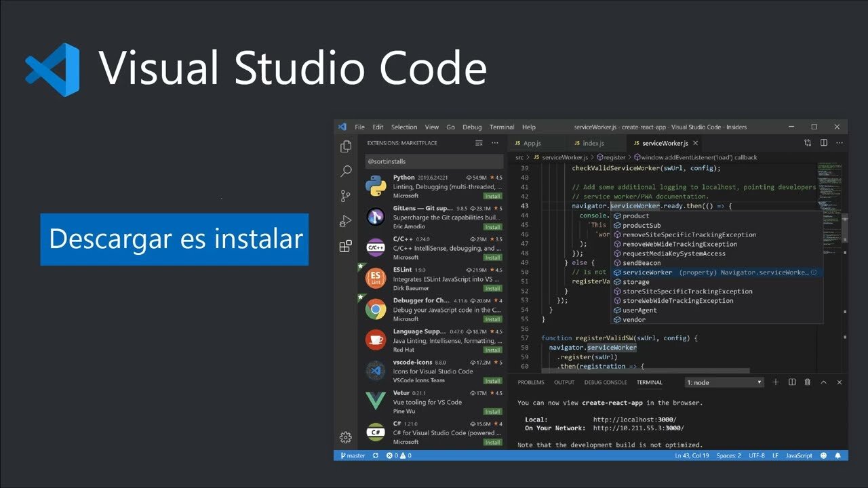Image resolution: width=868 pixels, height=488 pixels.
Task: Open notifications bell in status bar
Action: click(838, 455)
